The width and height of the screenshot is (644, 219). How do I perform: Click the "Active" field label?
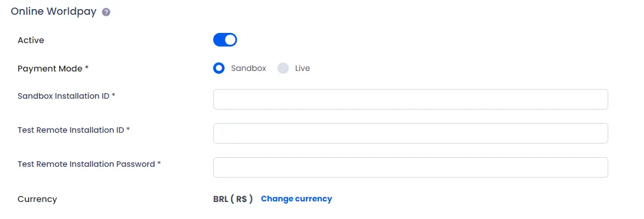tap(31, 40)
